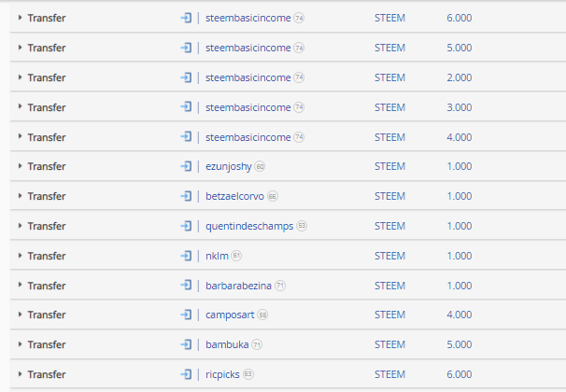The height and width of the screenshot is (392, 566).
Task: Open the barbarabezina account link
Action: coord(238,286)
